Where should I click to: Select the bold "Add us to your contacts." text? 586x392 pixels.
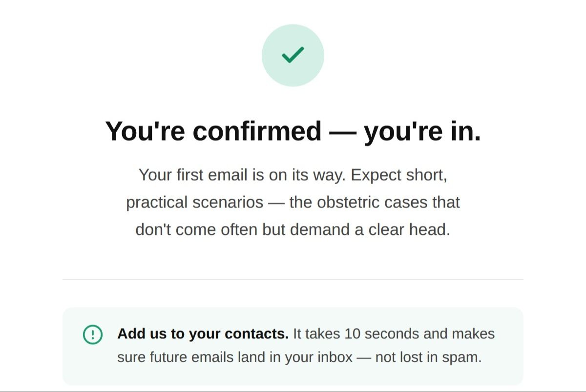pos(203,334)
